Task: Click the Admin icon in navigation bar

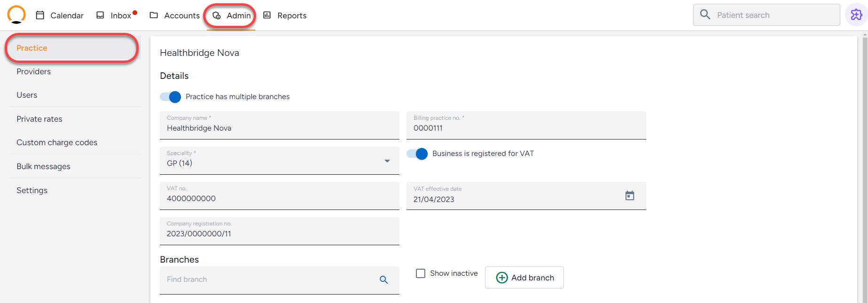Action: point(217,16)
